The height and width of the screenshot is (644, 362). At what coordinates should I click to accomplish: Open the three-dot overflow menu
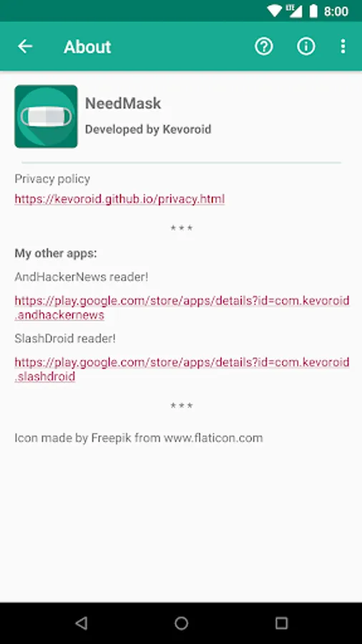pyautogui.click(x=343, y=47)
